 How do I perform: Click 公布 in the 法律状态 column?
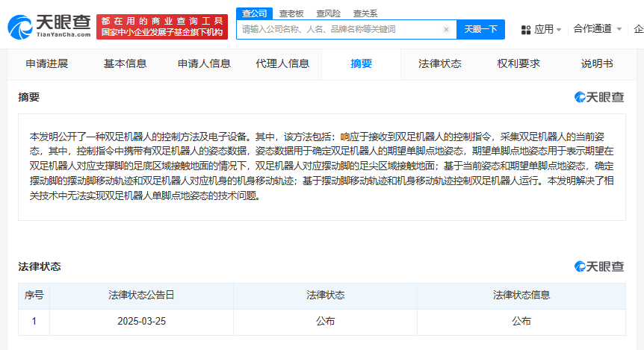325,322
